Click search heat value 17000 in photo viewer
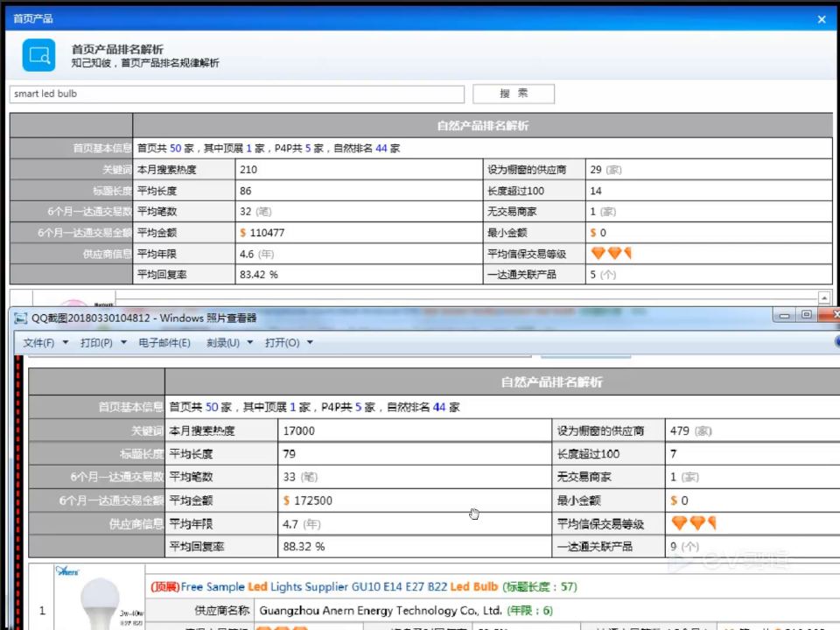The height and width of the screenshot is (630, 840). tap(299, 431)
